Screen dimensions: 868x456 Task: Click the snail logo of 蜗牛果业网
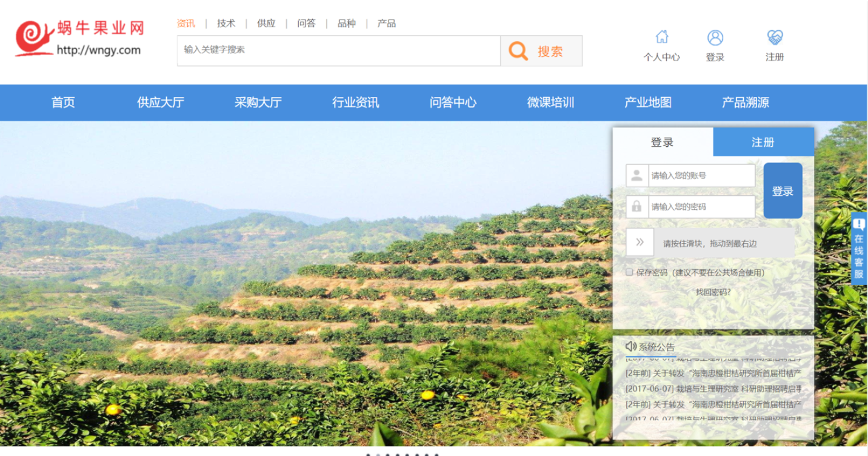coord(35,38)
